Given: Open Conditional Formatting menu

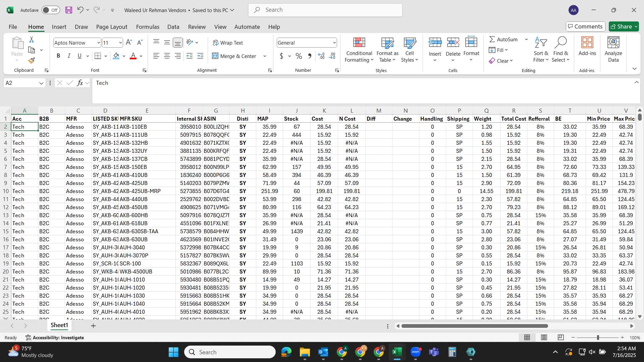Looking at the screenshot, I should pos(359,50).
